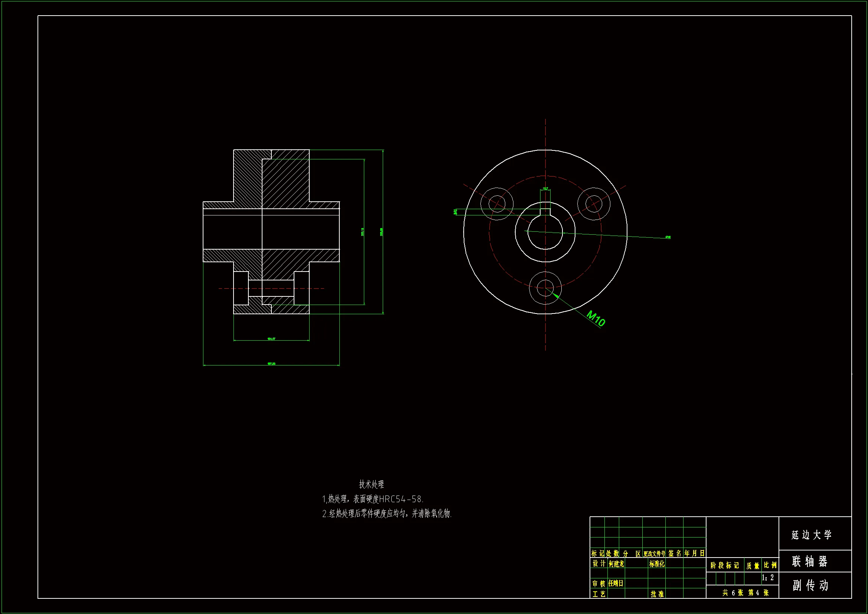This screenshot has height=614, width=868.
Task: Select the 技术处理 heading text
Action: pyautogui.click(x=371, y=484)
